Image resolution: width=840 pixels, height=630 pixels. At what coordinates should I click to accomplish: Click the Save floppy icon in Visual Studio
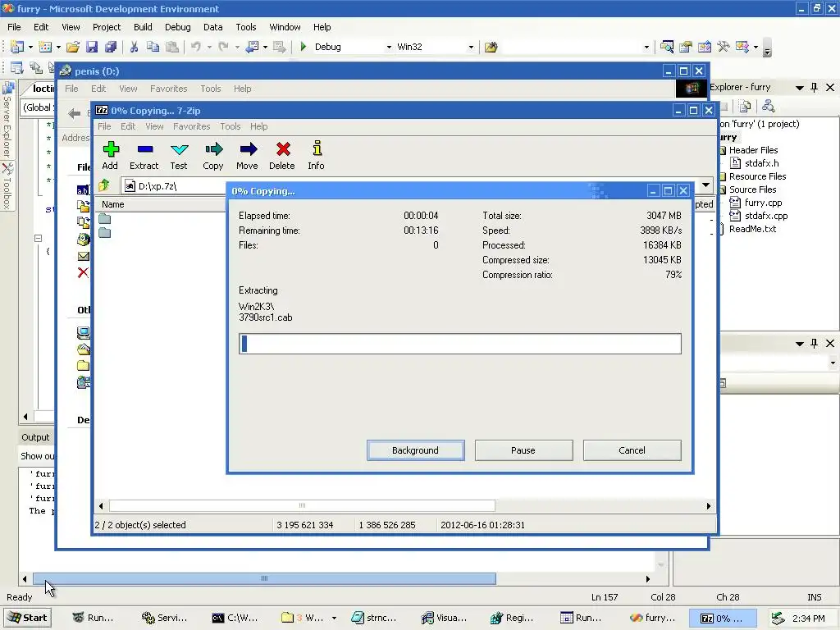(x=92, y=47)
